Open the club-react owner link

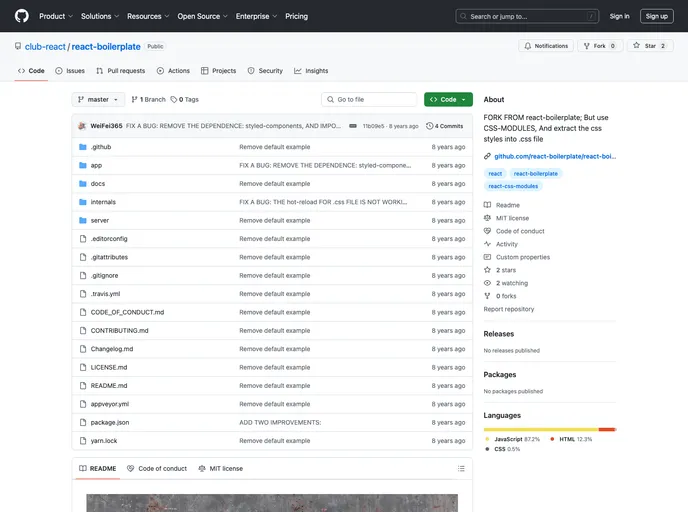tap(45, 47)
